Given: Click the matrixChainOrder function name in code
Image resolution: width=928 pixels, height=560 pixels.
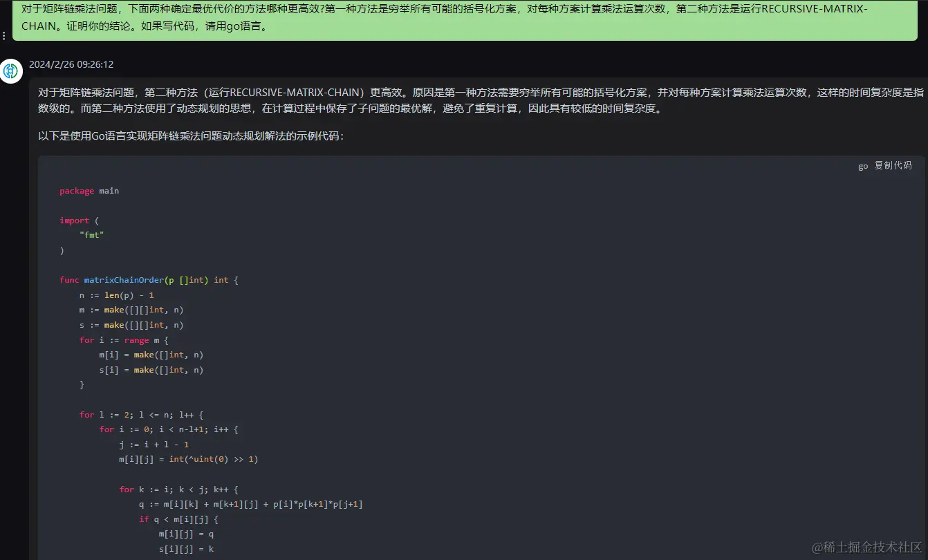Looking at the screenshot, I should pyautogui.click(x=123, y=279).
